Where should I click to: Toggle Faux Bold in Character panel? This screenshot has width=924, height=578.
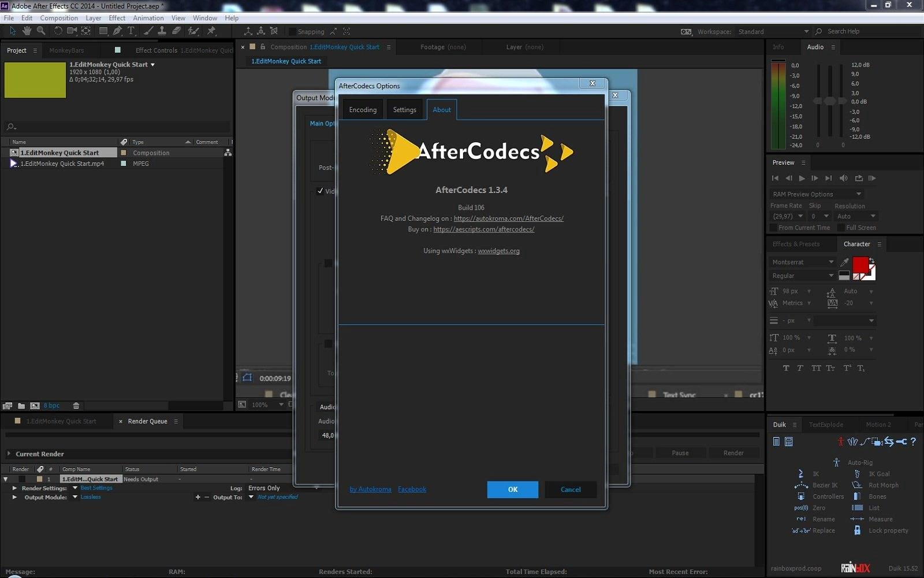pyautogui.click(x=786, y=368)
